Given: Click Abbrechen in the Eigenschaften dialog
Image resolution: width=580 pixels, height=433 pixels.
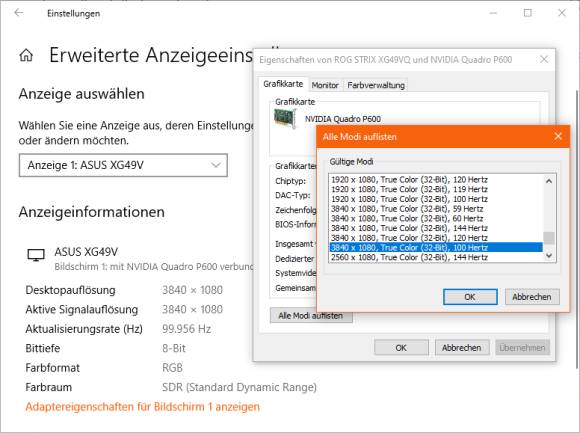Looking at the screenshot, I should click(462, 348).
